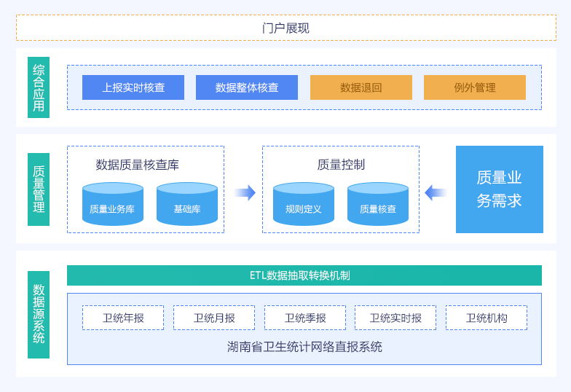Screen dimensions: 571x392
Task: Select the 基础库 database cylinder
Action: (187, 204)
